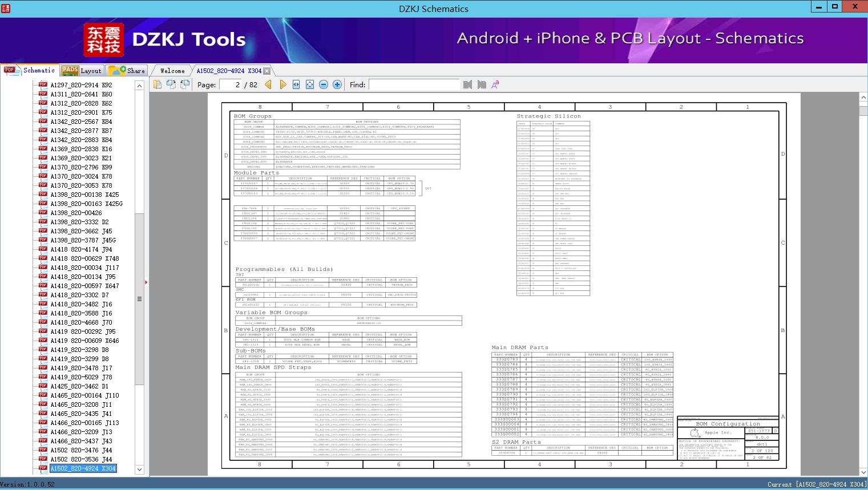The width and height of the screenshot is (868, 490).
Task: Open the Share tab
Action: (127, 71)
